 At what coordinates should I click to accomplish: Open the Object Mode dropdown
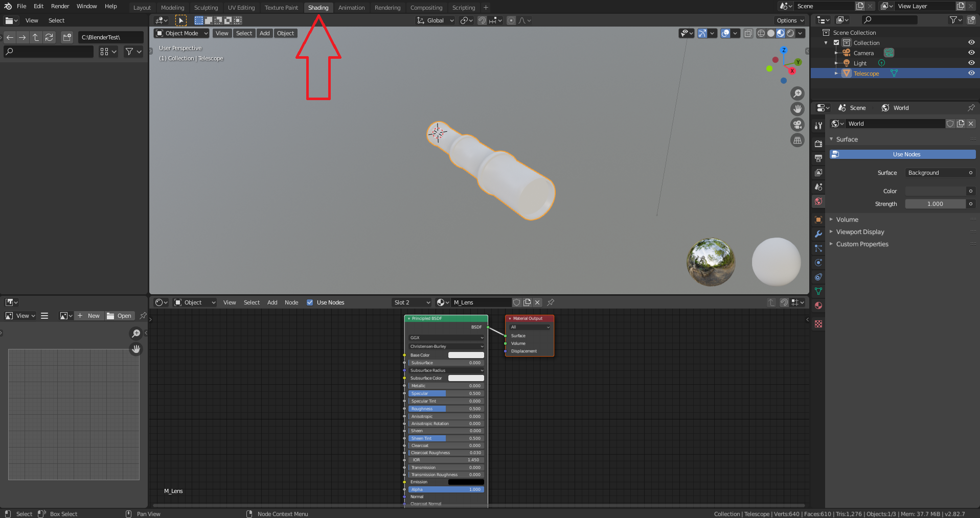click(181, 33)
